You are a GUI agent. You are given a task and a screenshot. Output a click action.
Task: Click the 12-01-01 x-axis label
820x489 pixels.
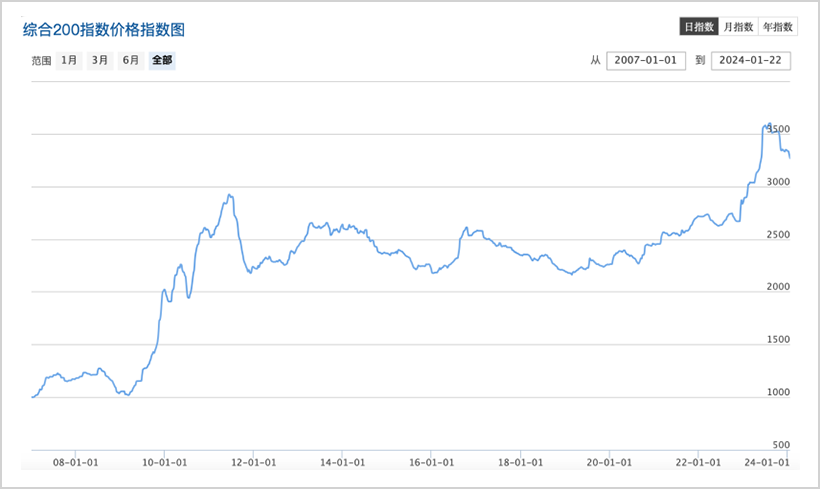[253, 463]
